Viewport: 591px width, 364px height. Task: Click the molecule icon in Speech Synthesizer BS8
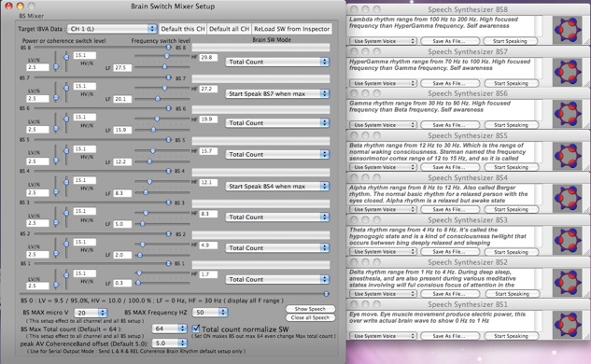click(568, 30)
